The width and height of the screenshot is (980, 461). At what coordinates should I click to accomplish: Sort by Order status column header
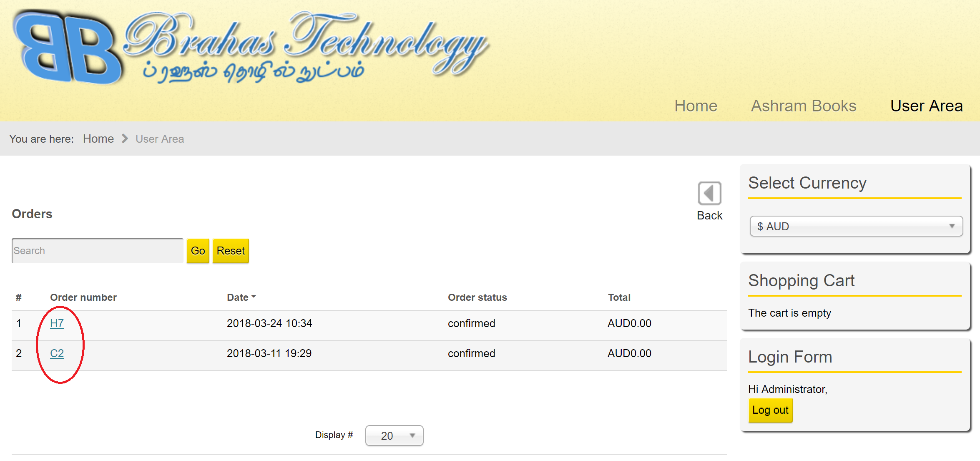click(477, 297)
